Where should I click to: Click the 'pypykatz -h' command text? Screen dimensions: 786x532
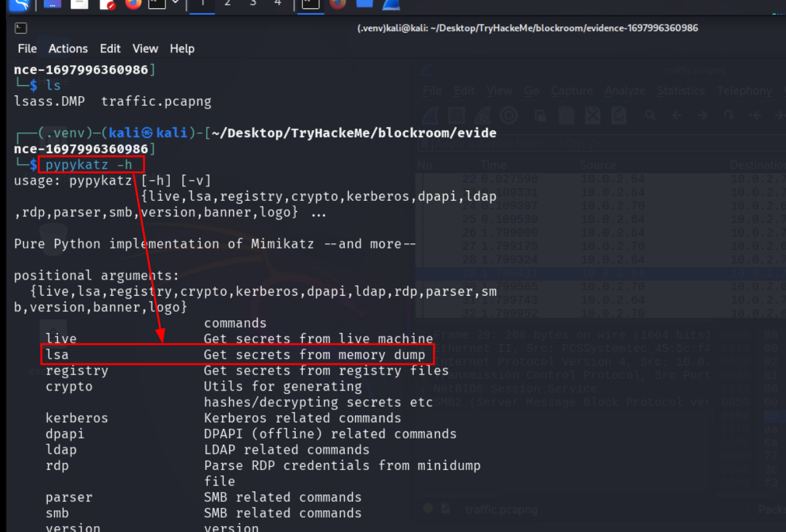(x=89, y=165)
